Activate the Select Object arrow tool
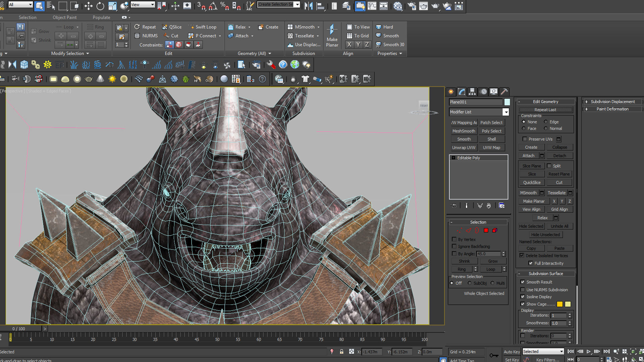644x362 pixels. [39, 6]
